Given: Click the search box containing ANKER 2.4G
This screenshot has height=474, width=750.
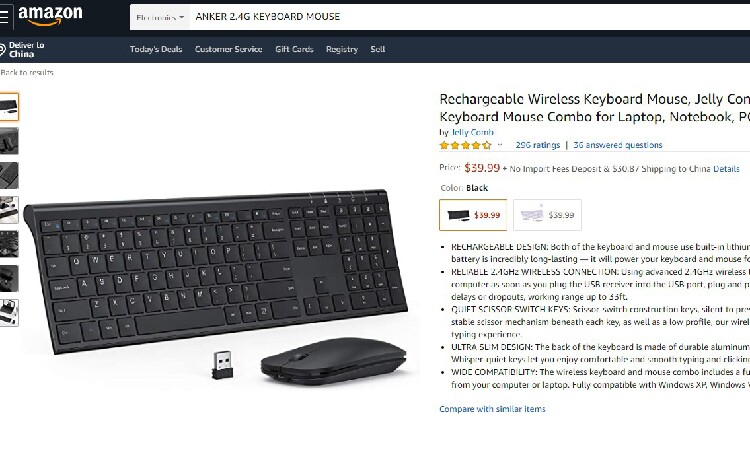Looking at the screenshot, I should coord(470,17).
